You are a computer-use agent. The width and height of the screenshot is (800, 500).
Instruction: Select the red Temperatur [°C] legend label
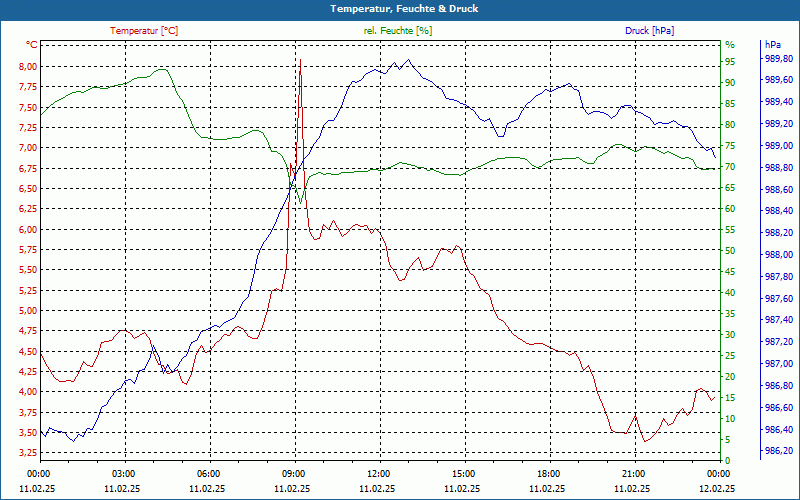[x=144, y=31]
